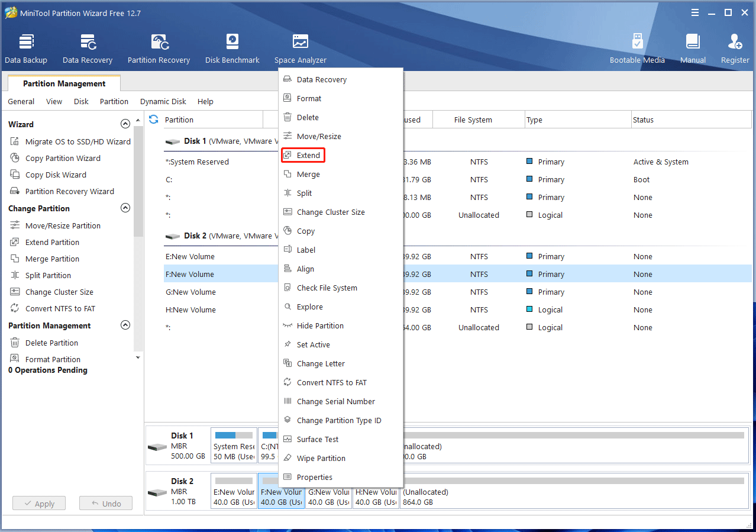Choose Merge in the context menu
This screenshot has height=532, width=756.
pos(341,174)
